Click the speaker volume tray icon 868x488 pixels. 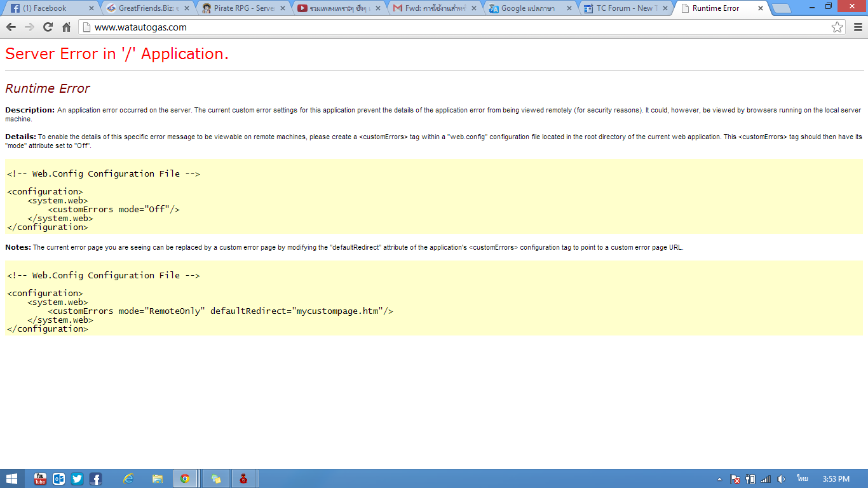[781, 479]
